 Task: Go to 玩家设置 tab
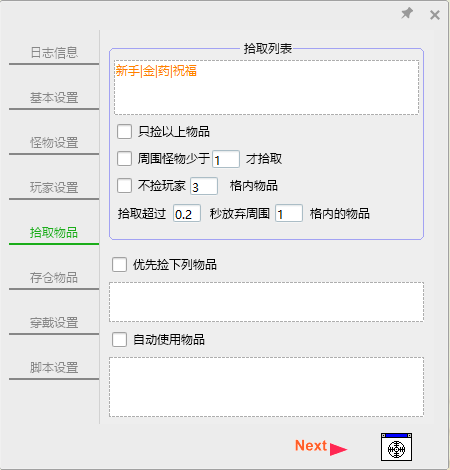(54, 188)
